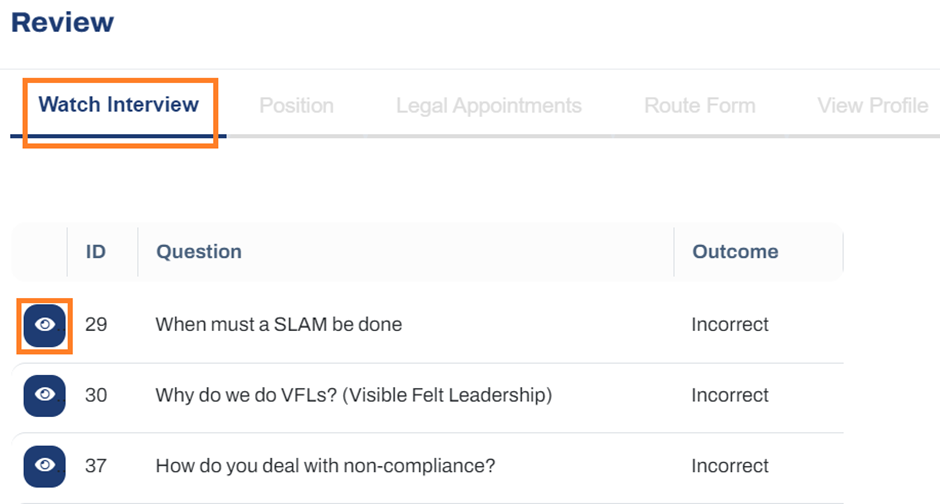
Task: View question 30 with the eye icon
Action: click(x=44, y=396)
